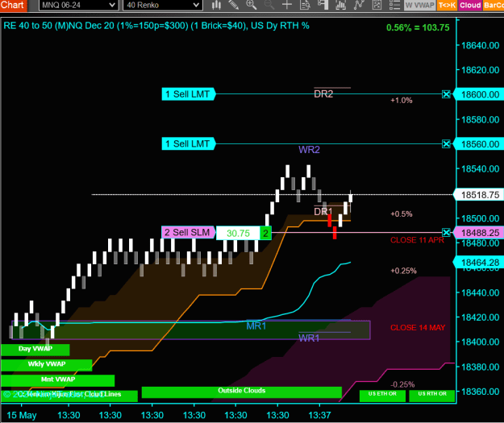The image size is (504, 423).
Task: Activate the zoom in magnifier
Action: [x=251, y=5]
